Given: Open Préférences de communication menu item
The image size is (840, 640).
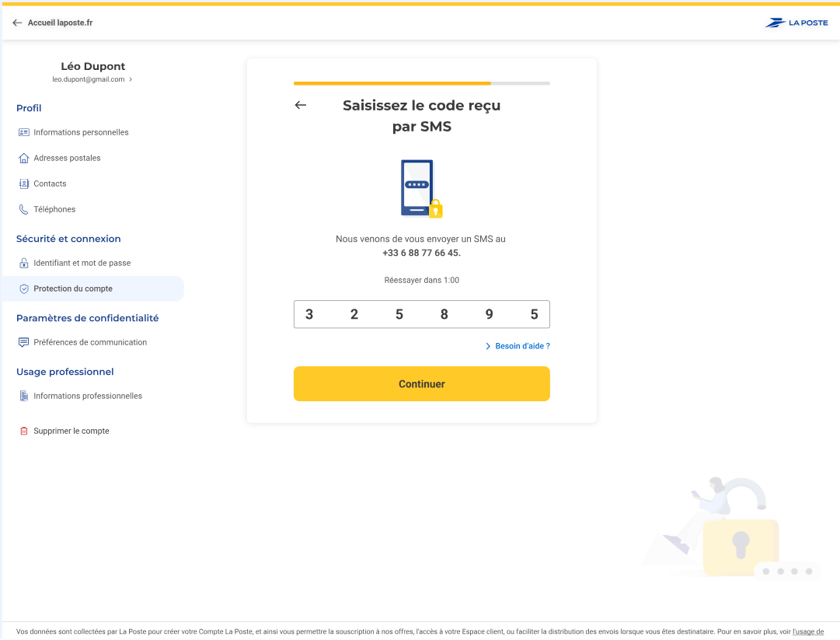Looking at the screenshot, I should click(x=90, y=342).
